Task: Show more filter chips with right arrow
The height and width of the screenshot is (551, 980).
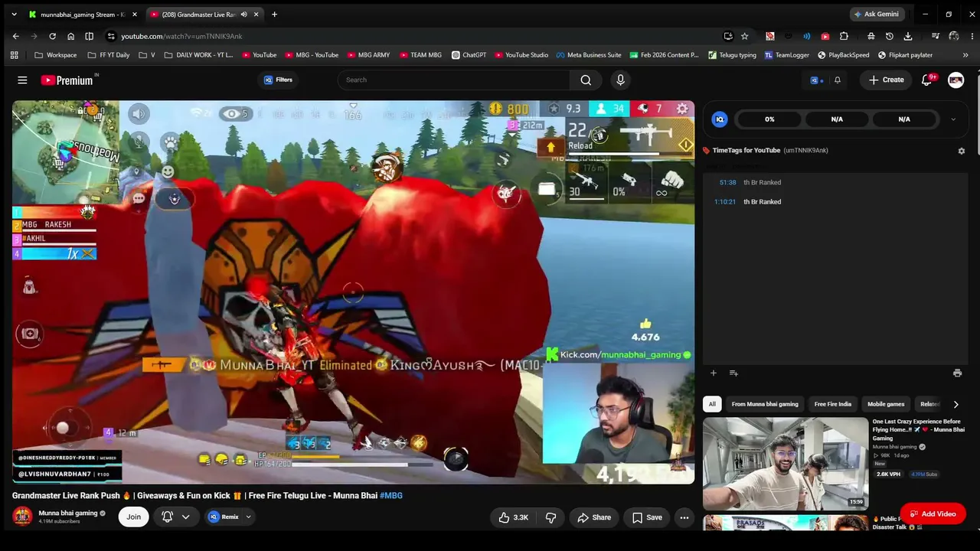Action: coord(955,404)
